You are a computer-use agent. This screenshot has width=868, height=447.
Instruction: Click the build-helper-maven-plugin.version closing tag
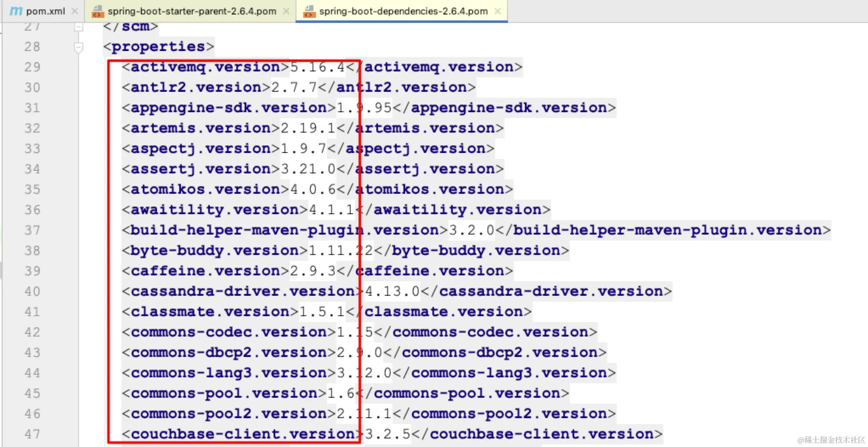(663, 230)
